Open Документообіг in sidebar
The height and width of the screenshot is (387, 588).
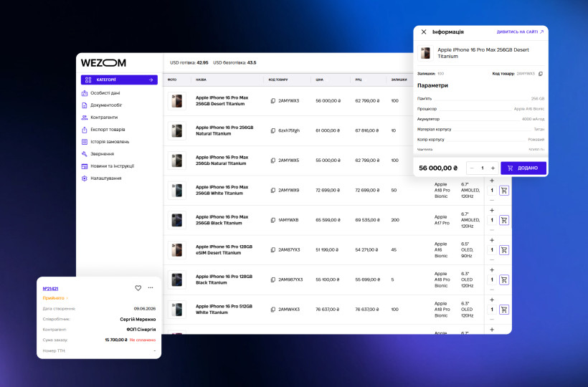[102, 105]
